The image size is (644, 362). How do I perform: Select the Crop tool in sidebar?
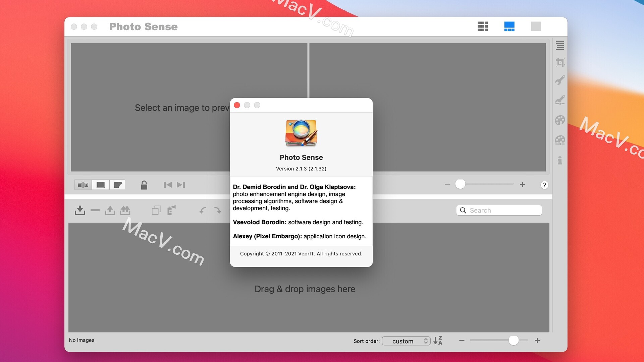click(x=560, y=62)
